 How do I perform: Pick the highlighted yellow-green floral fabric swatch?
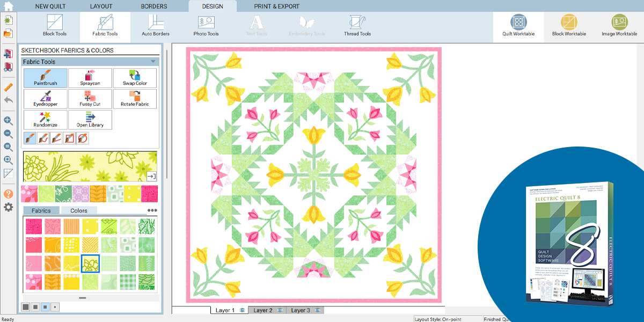[90, 264]
